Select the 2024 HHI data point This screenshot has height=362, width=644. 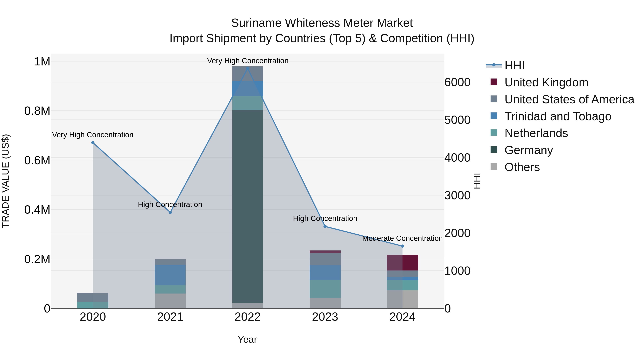pyautogui.click(x=402, y=246)
